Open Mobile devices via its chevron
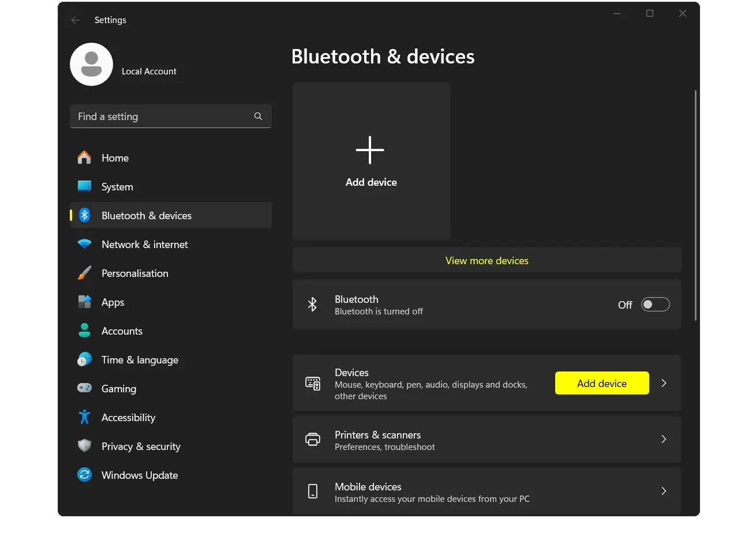The height and width of the screenshot is (544, 756). (x=664, y=492)
